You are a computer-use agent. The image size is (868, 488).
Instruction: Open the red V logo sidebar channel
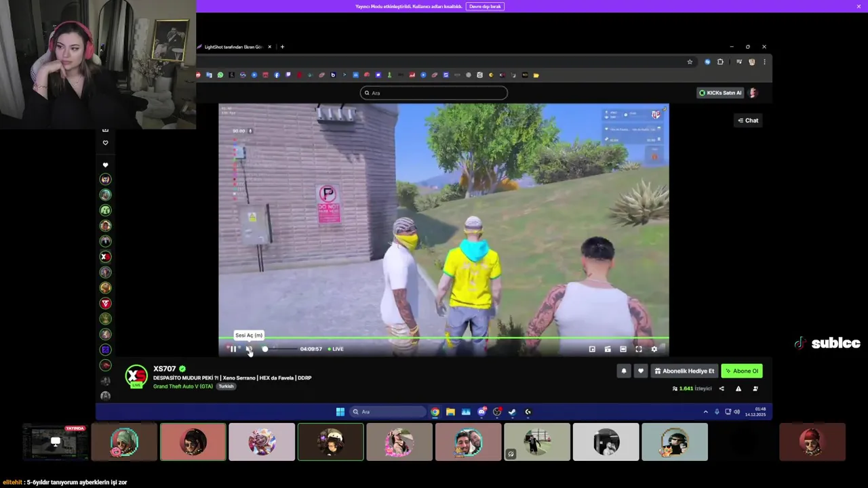tap(105, 304)
